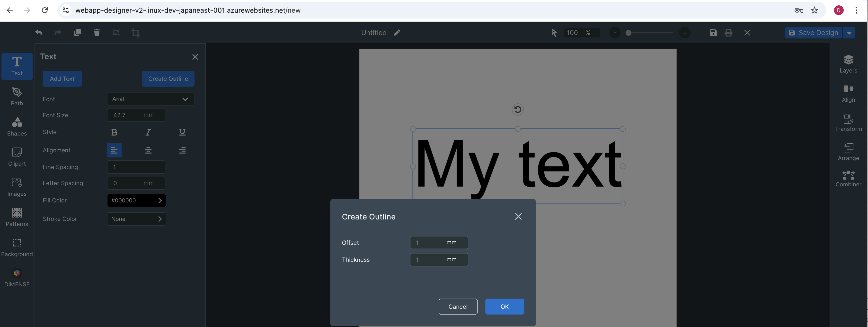Open the Background panel
Viewport: 868px width, 327px height.
17,247
